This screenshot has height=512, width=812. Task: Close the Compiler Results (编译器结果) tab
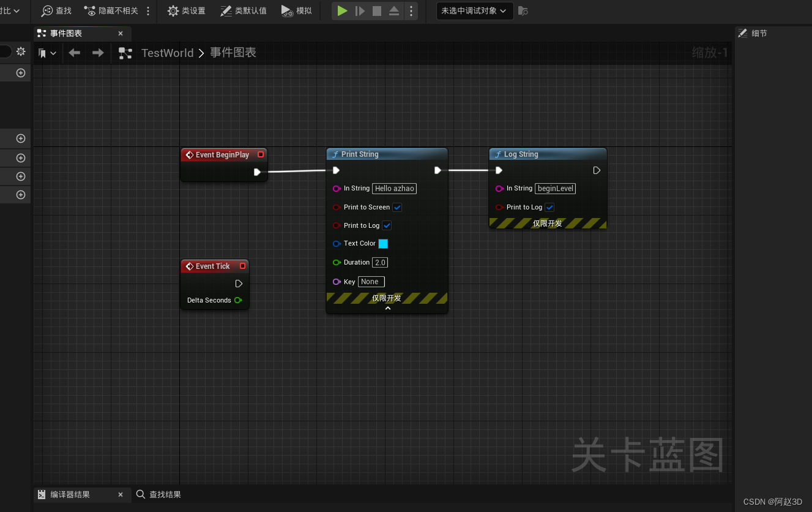click(x=121, y=494)
